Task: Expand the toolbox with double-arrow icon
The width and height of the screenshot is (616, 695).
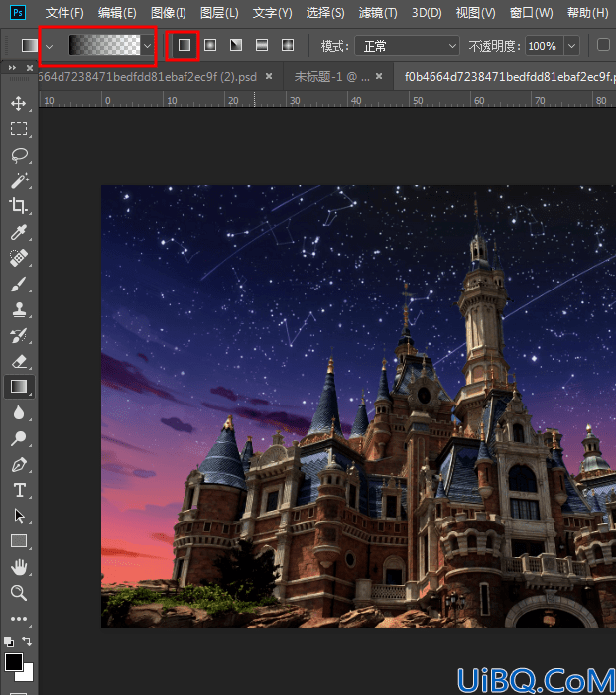Action: [13, 67]
